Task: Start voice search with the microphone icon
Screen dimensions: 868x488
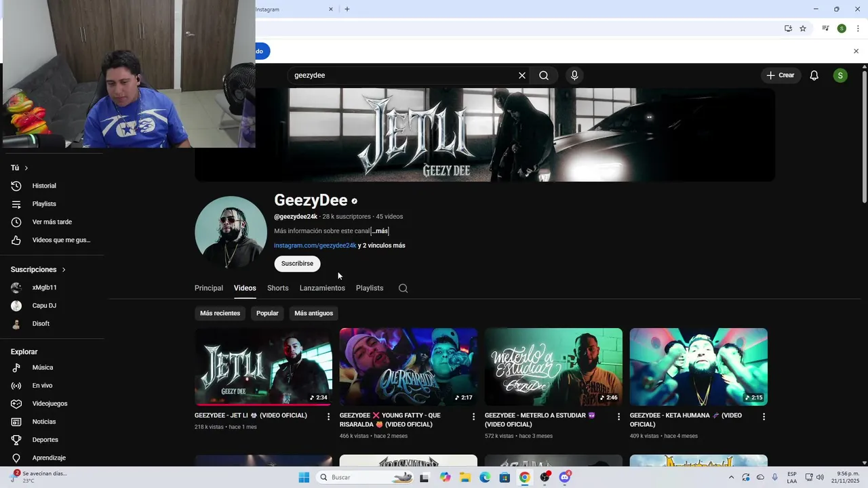Action: (574, 75)
